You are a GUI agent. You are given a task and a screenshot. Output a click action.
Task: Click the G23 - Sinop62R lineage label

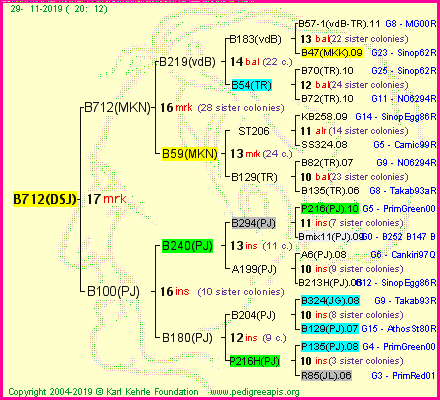[404, 53]
